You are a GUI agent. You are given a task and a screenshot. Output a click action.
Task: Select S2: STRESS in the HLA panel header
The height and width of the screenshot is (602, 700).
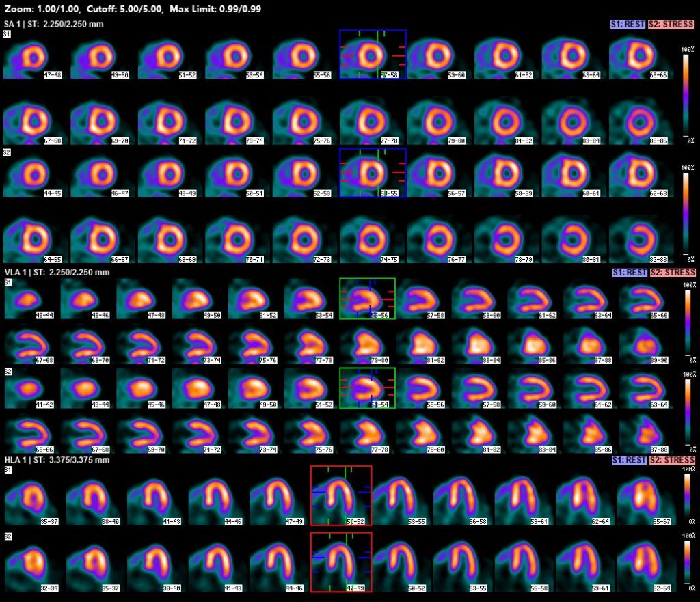(x=672, y=460)
